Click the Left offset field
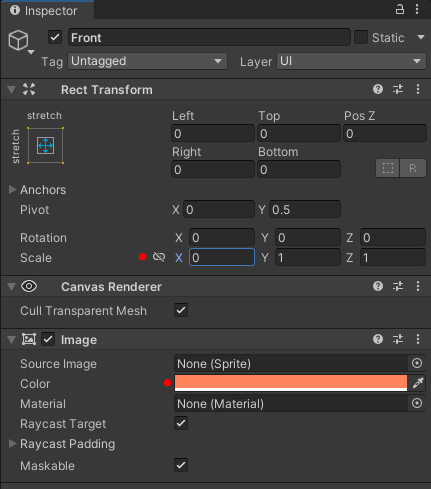 pos(213,133)
